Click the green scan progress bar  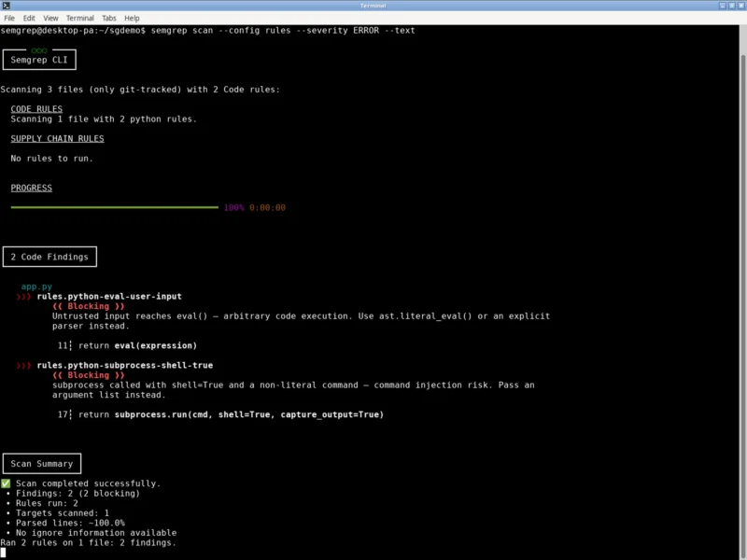pos(114,207)
